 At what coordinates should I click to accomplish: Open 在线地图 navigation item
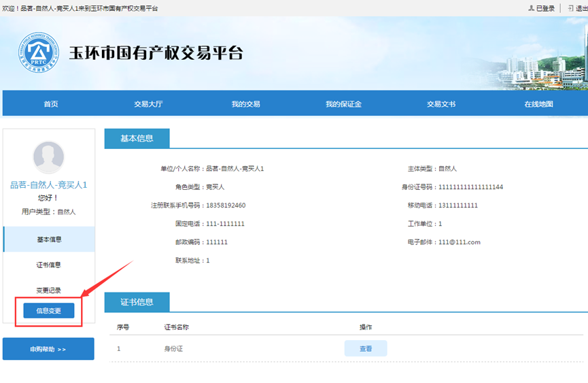tap(538, 104)
